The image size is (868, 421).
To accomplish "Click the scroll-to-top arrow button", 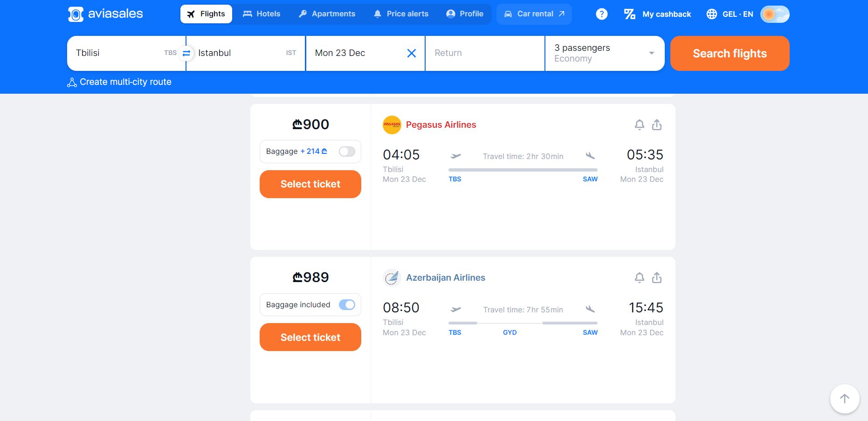I will (x=845, y=399).
